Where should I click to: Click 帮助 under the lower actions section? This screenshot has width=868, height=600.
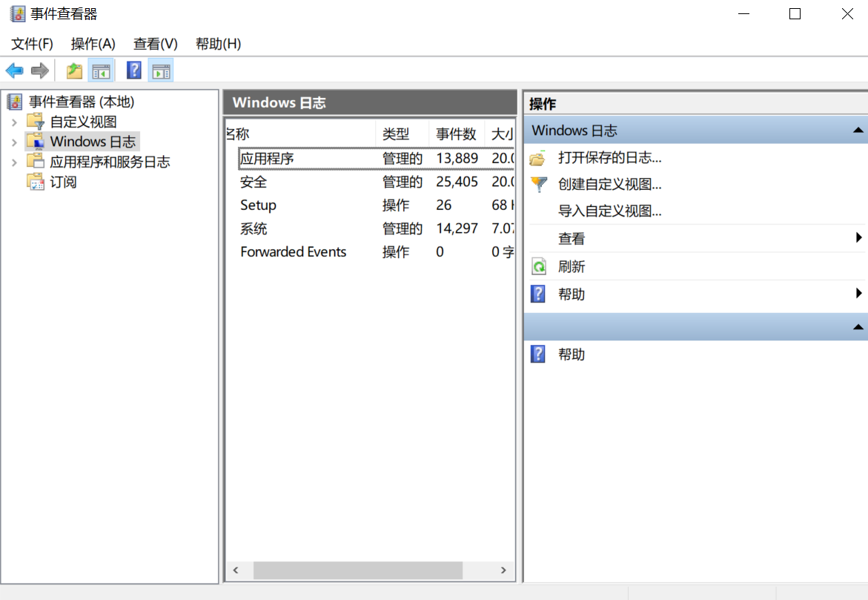(572, 355)
